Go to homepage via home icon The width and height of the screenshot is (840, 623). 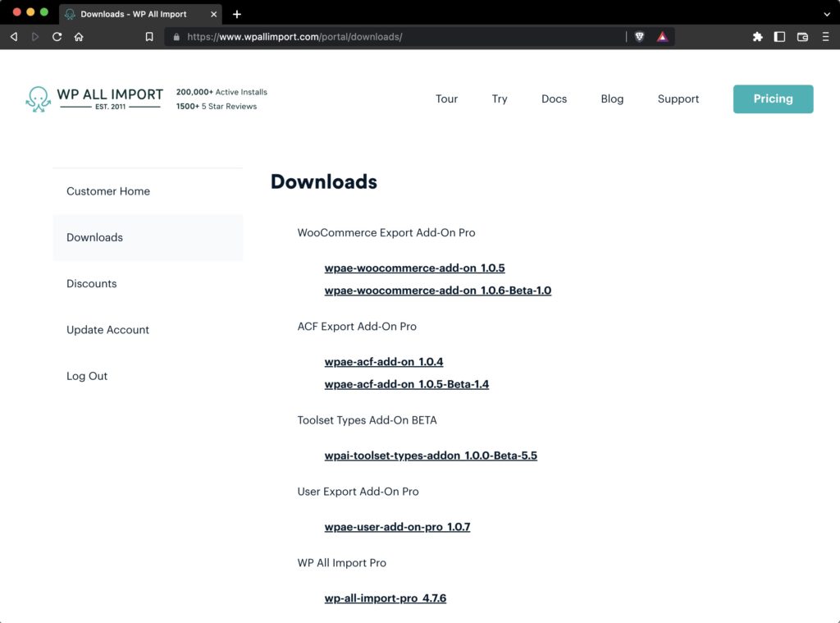click(78, 36)
